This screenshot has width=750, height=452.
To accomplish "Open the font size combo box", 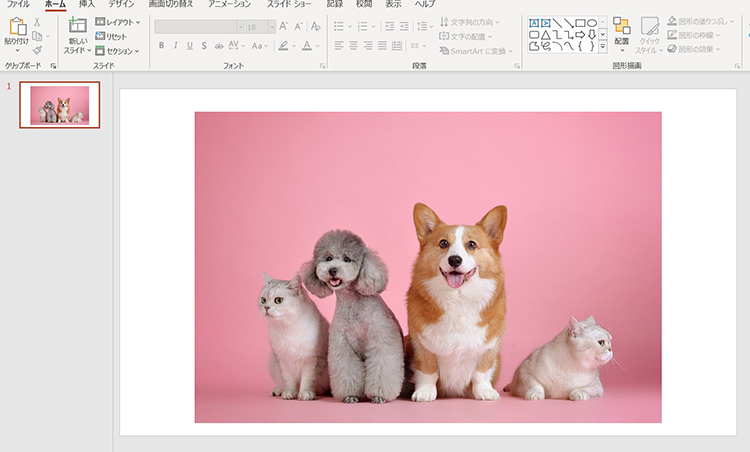I will (x=258, y=26).
